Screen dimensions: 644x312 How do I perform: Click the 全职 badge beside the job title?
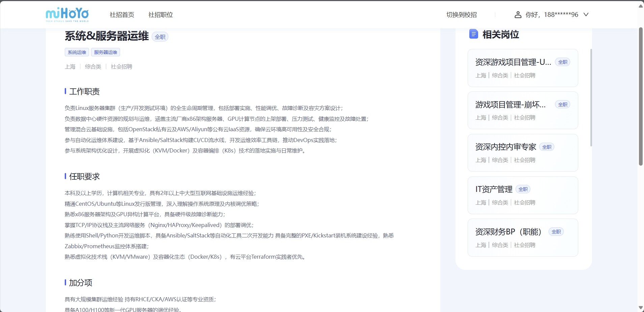click(x=160, y=37)
